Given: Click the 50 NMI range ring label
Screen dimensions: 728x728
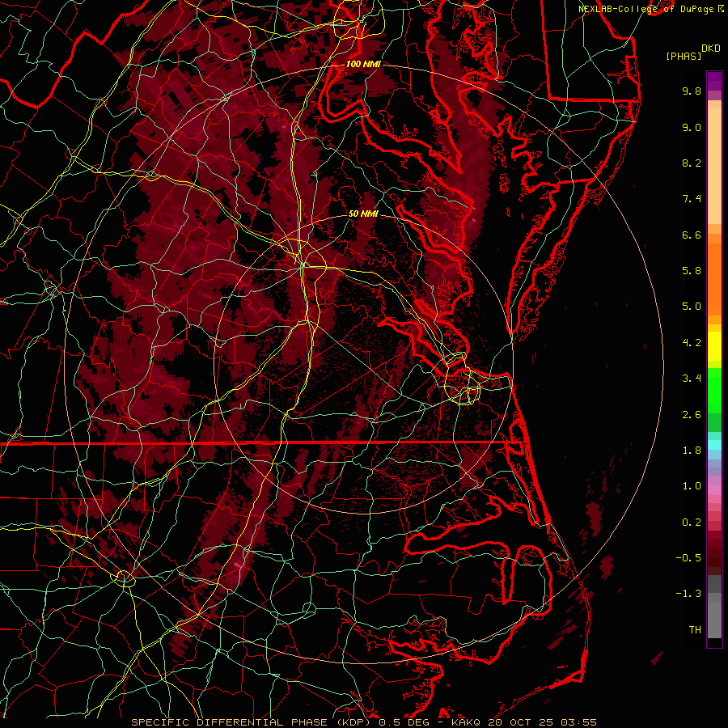Looking at the screenshot, I should 363,214.
